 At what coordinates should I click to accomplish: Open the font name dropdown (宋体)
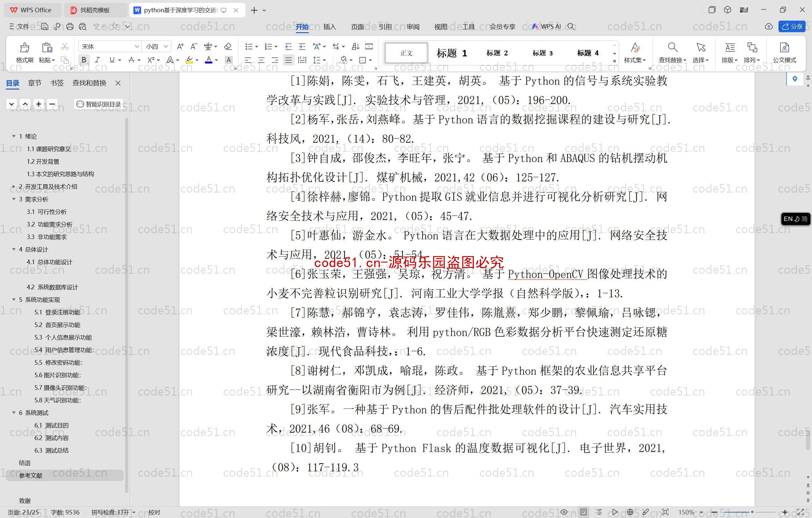click(x=137, y=46)
